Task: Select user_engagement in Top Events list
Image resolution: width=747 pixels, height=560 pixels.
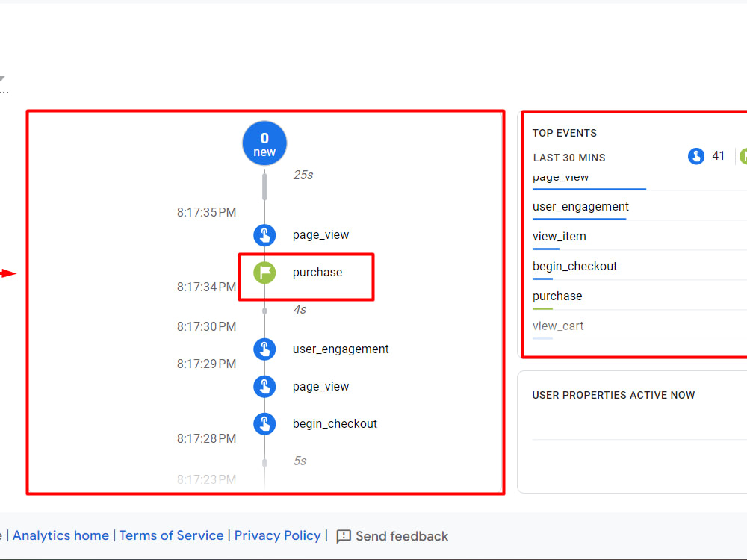Action: tap(580, 207)
